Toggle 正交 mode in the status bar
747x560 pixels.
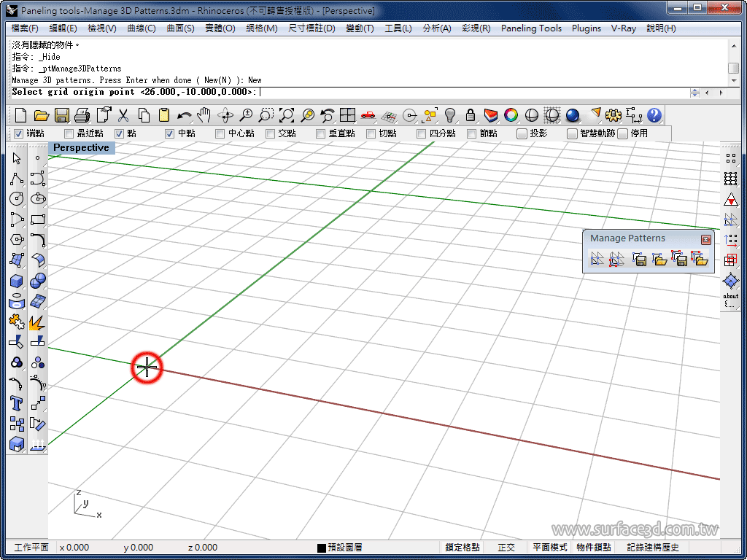506,548
